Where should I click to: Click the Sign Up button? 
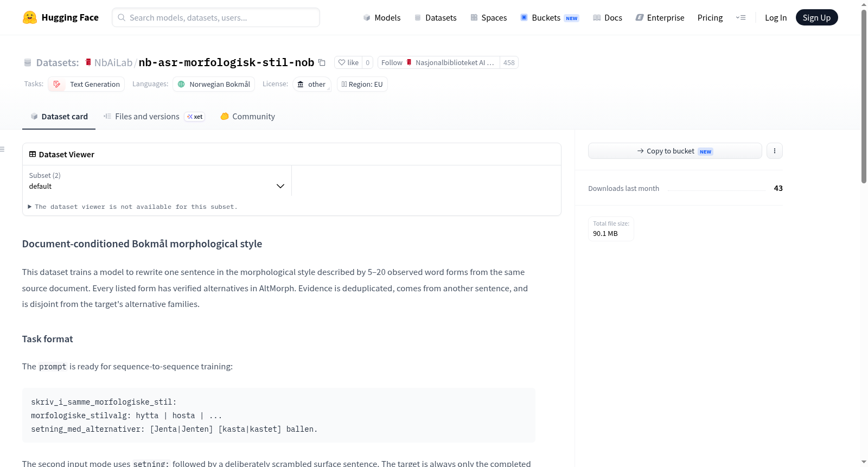pyautogui.click(x=816, y=17)
